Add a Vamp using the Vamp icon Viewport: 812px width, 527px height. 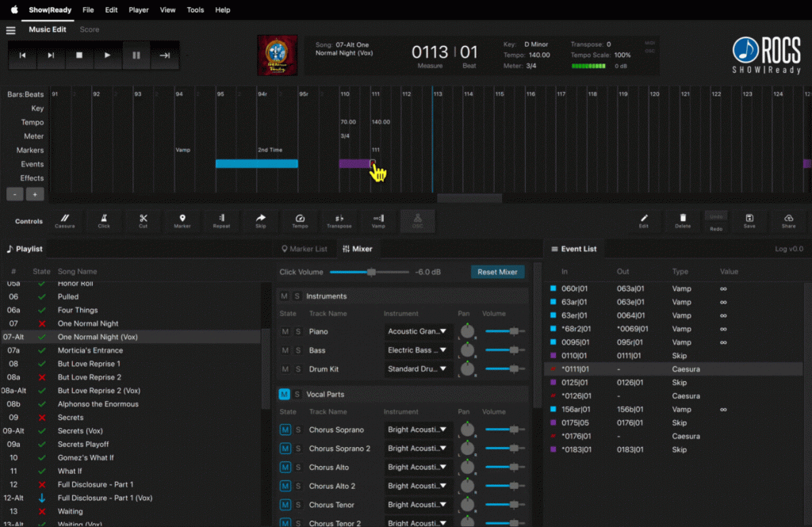[x=378, y=218]
